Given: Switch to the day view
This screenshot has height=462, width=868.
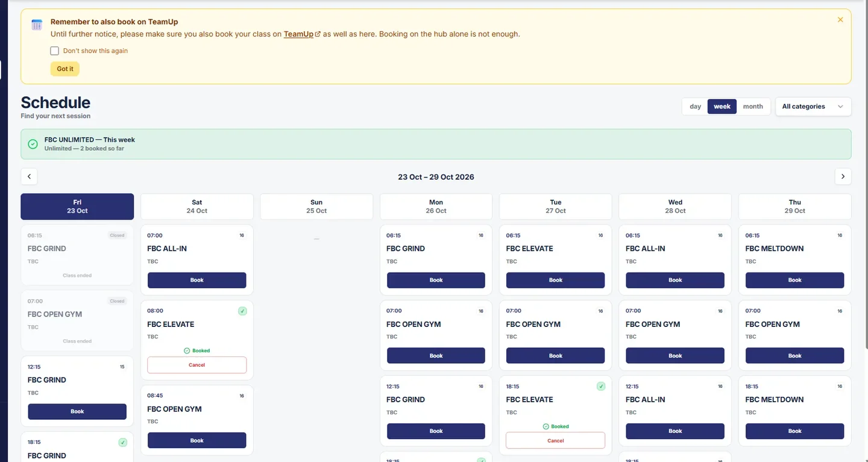Looking at the screenshot, I should click(696, 107).
